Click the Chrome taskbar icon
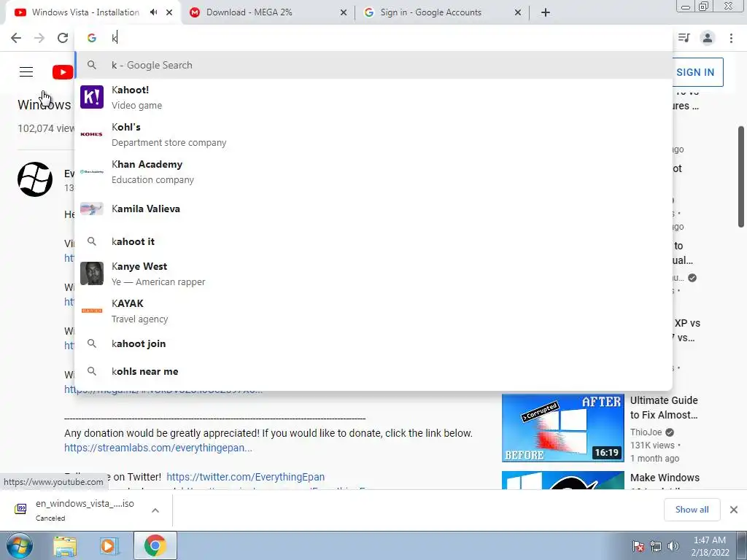 (155, 545)
